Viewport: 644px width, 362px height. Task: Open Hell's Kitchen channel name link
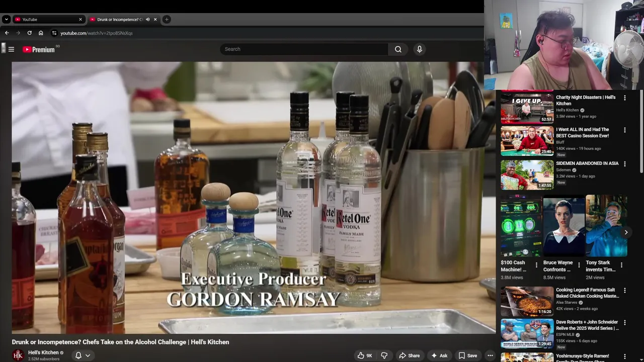(x=43, y=352)
